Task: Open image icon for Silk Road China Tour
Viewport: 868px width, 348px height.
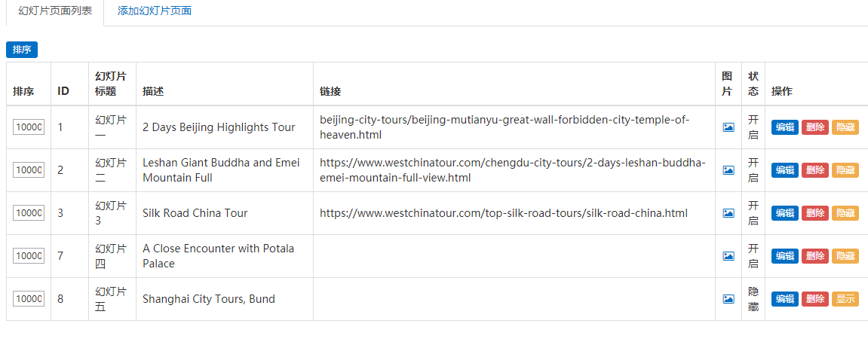Action: 728,213
